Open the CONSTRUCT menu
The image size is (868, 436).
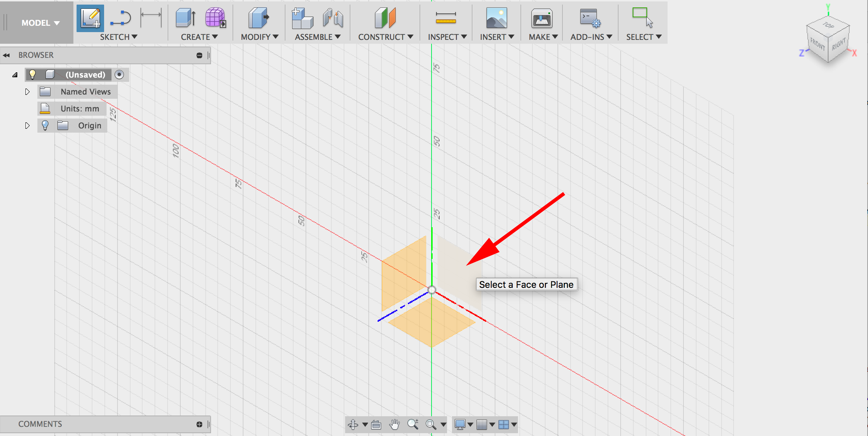point(386,37)
